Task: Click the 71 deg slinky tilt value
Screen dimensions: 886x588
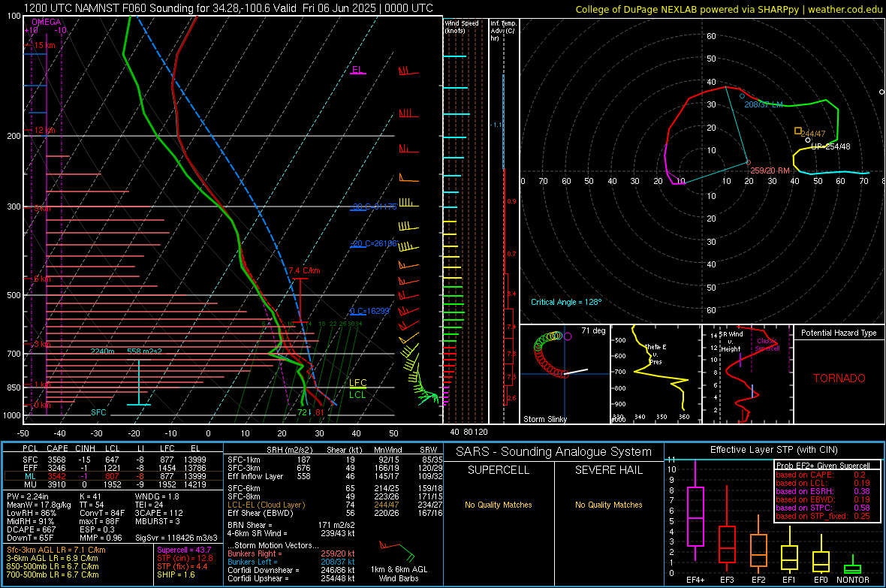Action: 593,330
